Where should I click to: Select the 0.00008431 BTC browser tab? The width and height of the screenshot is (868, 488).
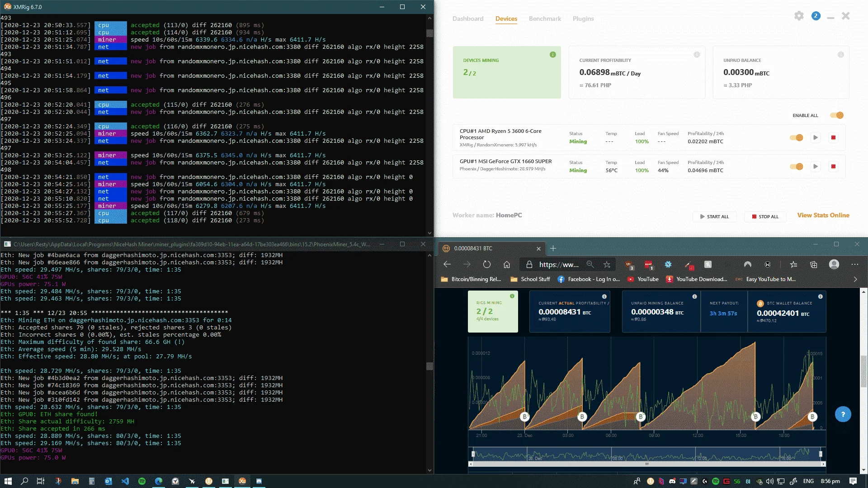click(x=491, y=249)
